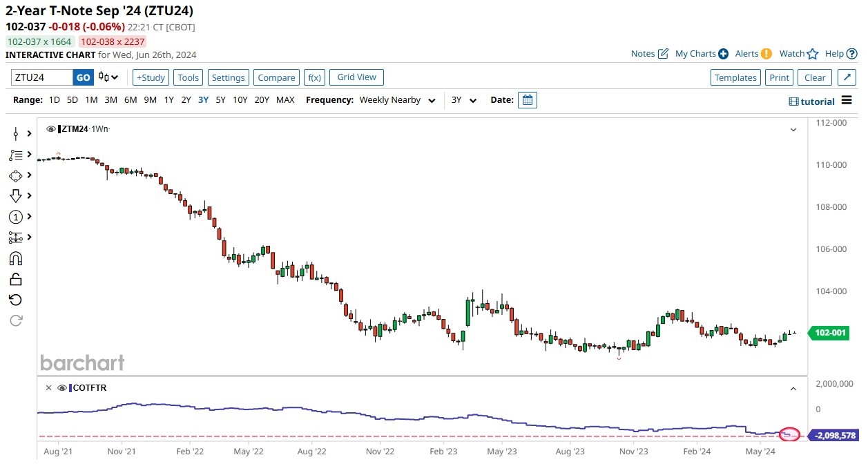This screenshot has height=464, width=868.
Task: Click the lock drawings padlock icon
Action: pos(15,279)
